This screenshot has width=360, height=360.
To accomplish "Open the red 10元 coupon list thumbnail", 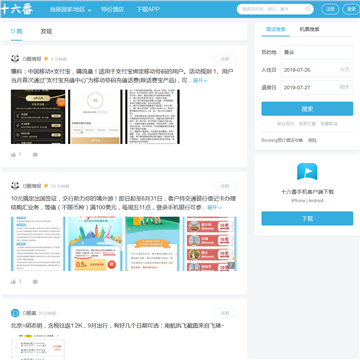I will (x=210, y=244).
